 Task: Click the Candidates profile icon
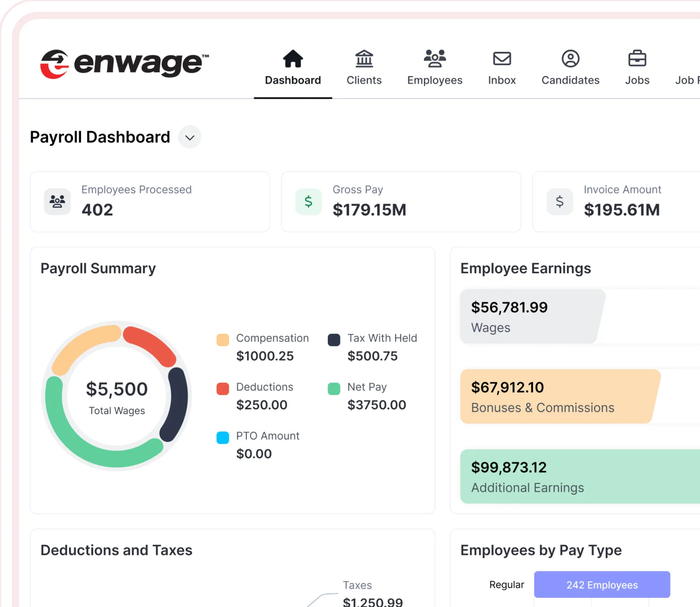(x=570, y=59)
